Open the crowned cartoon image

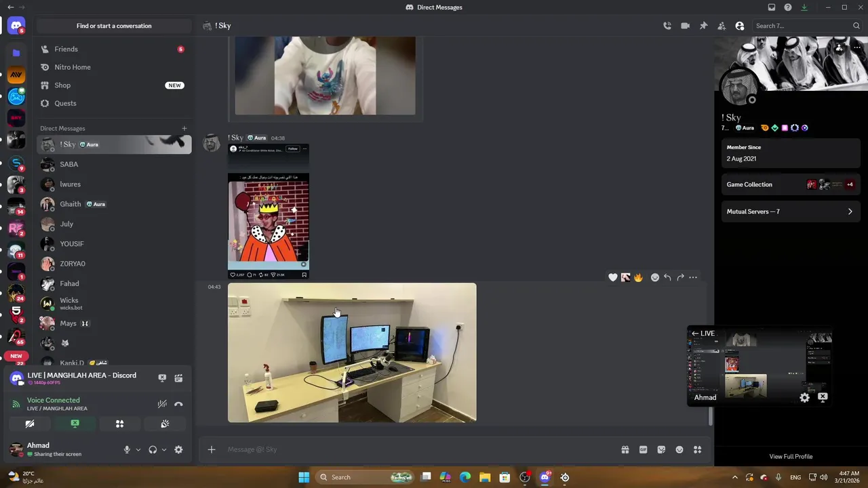pos(269,211)
